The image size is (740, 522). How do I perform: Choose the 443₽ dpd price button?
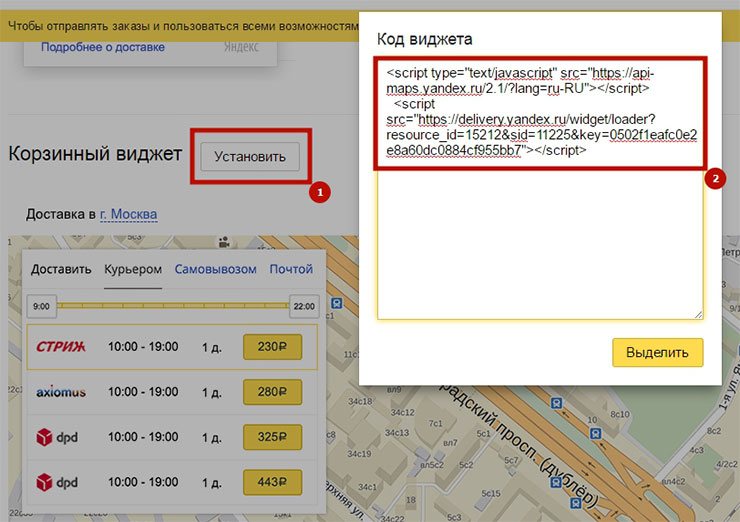tap(272, 482)
